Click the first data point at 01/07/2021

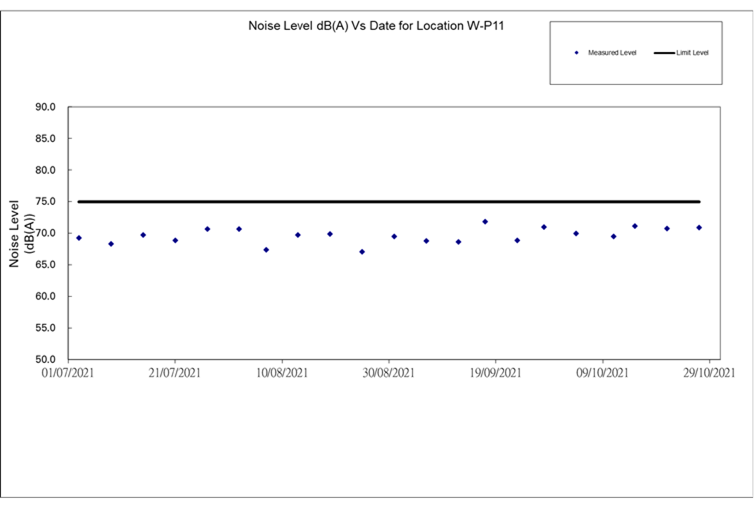[x=79, y=238]
